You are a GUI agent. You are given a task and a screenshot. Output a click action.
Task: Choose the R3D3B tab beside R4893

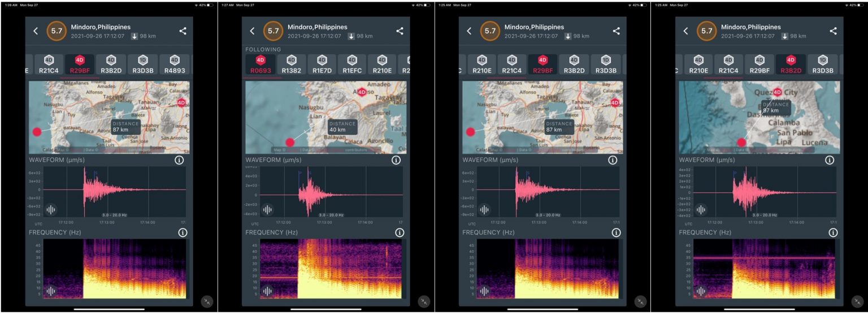tap(142, 65)
